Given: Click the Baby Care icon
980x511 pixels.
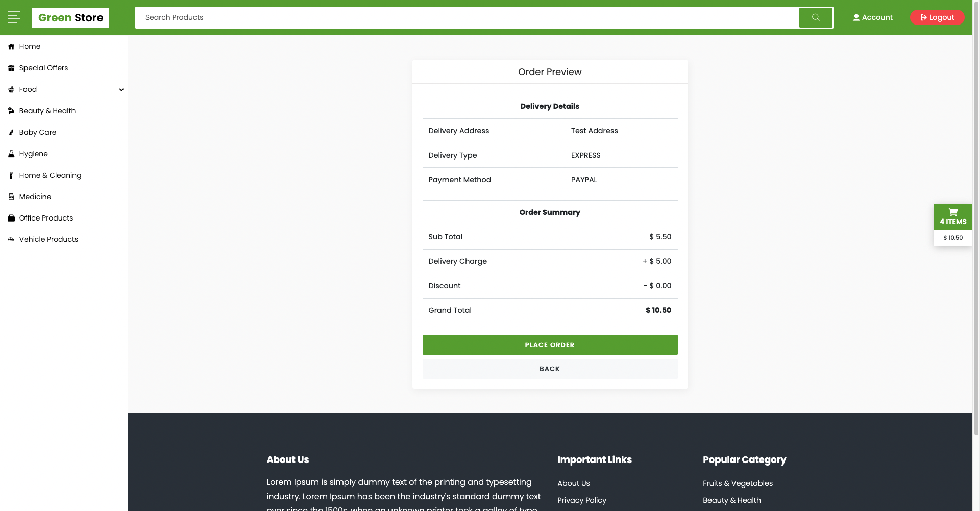Looking at the screenshot, I should point(11,132).
